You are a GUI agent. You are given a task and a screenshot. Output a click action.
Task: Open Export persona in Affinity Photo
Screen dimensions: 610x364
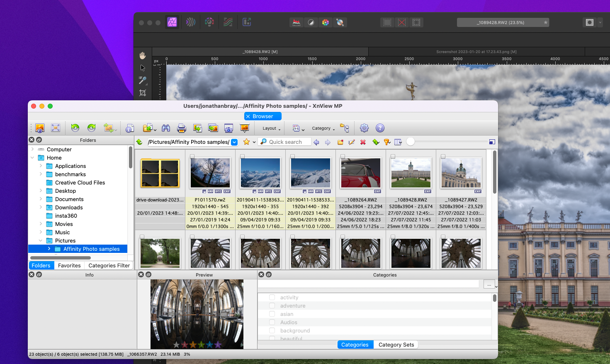click(x=247, y=22)
